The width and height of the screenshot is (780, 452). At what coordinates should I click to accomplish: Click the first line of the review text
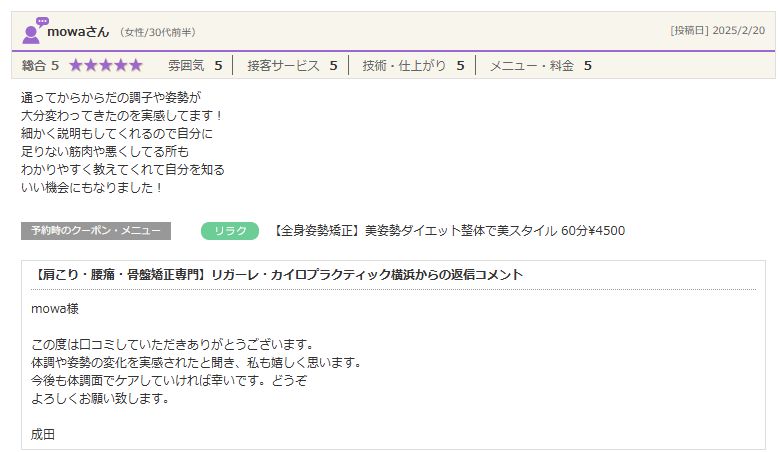pos(111,98)
